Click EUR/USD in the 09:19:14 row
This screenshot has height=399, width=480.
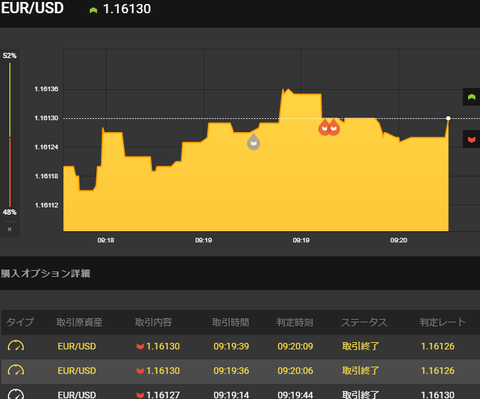(77, 395)
